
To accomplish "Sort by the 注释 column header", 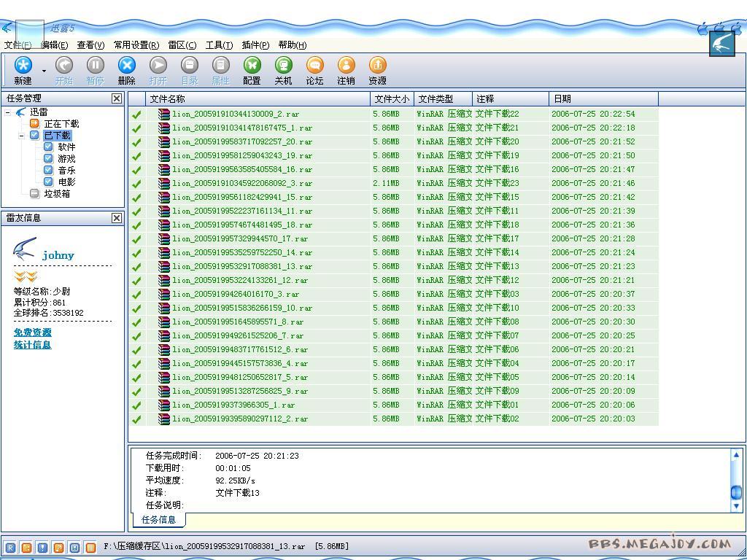I will click(511, 98).
